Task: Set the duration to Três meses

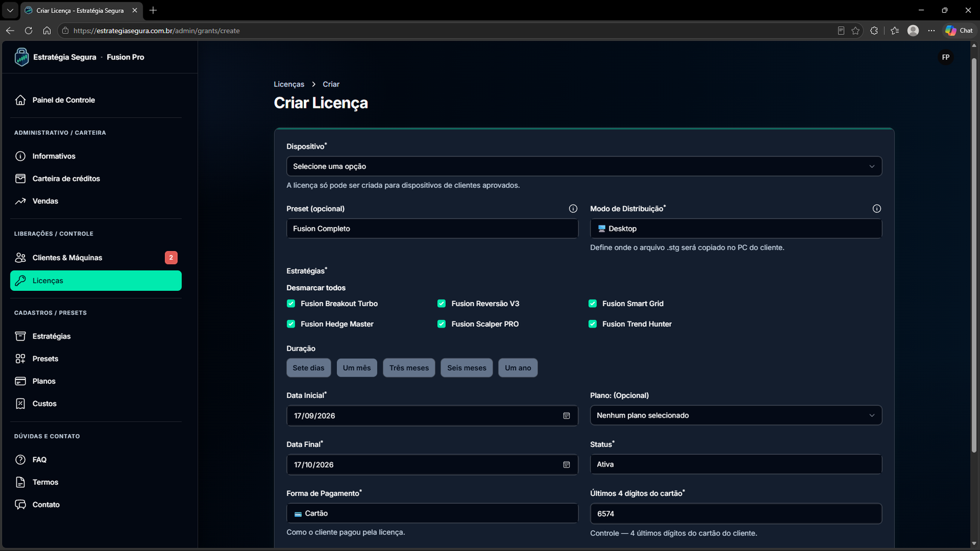Action: pos(409,368)
